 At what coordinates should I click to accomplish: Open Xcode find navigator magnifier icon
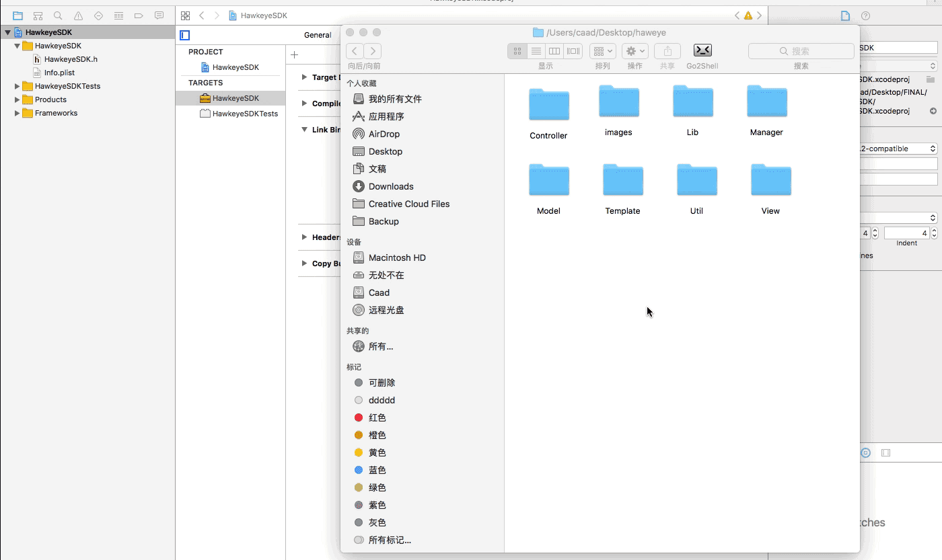[x=58, y=15]
